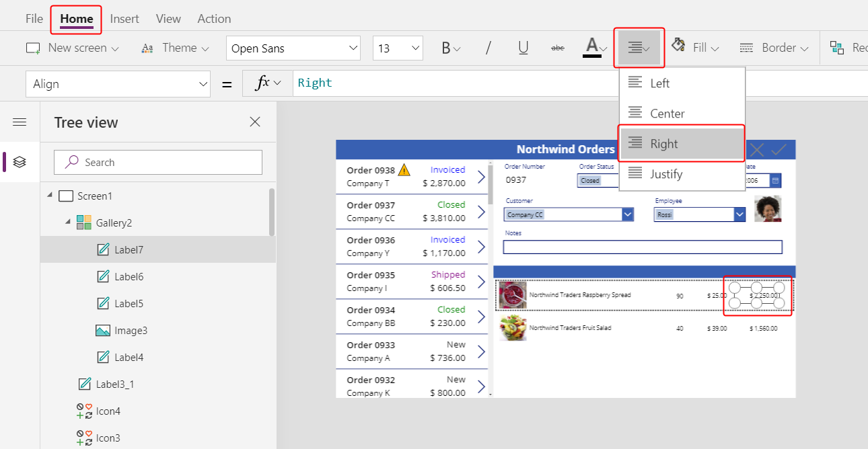Click the employee photo

(x=768, y=208)
